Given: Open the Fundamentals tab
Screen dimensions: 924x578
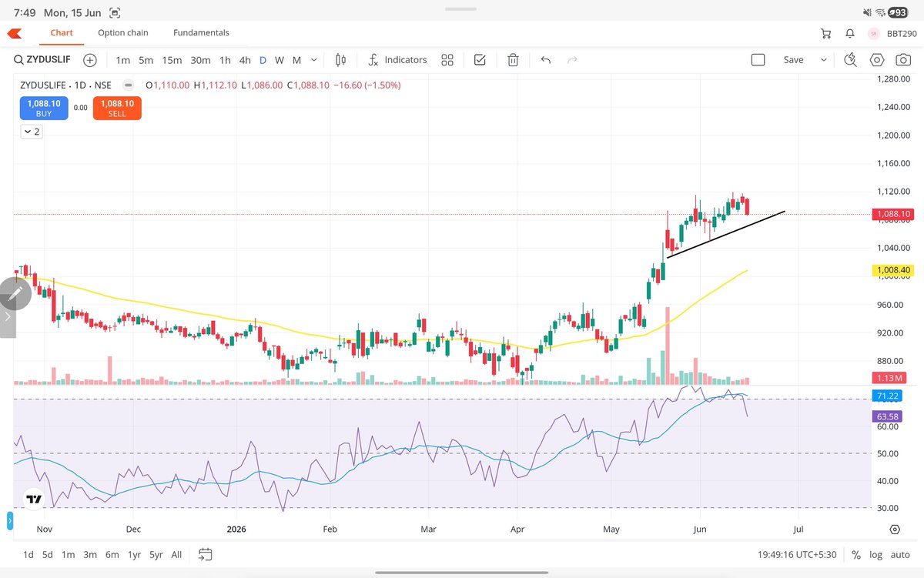Looking at the screenshot, I should [201, 33].
